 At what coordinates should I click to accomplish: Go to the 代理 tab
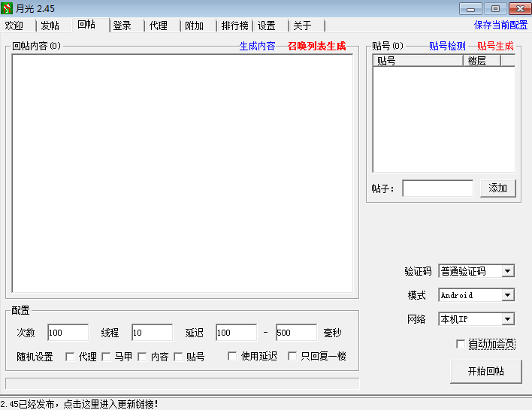coord(158,26)
